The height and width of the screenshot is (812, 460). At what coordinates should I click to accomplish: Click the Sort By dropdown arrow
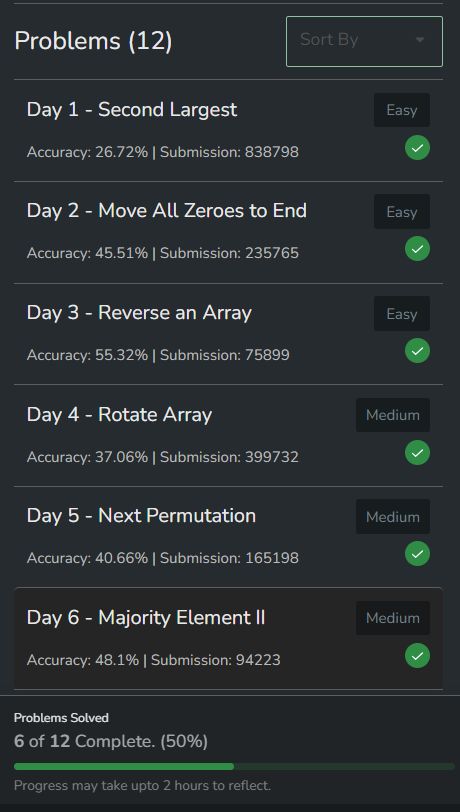[420, 40]
